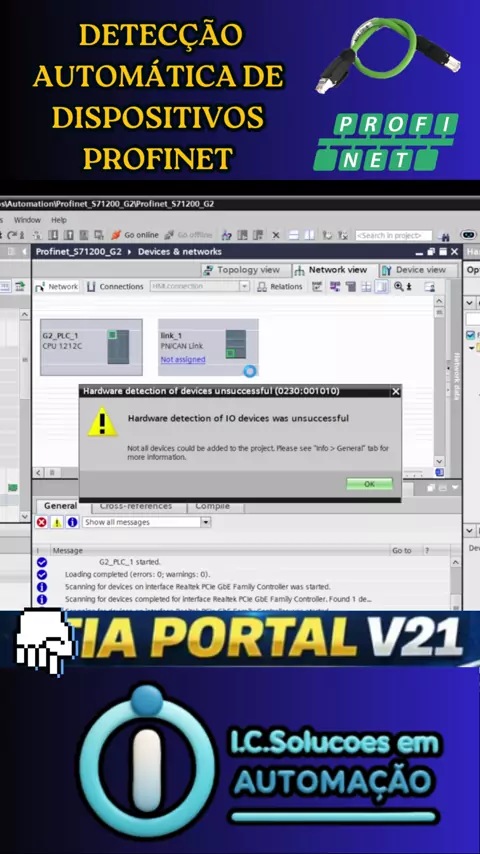Open the Help menu
This screenshot has width=480, height=854.
coord(59,220)
